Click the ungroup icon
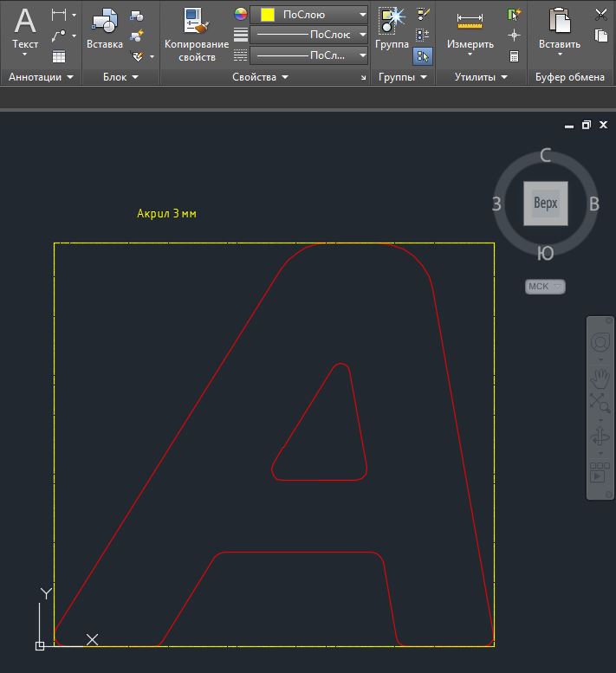The height and width of the screenshot is (673, 616). coord(424,15)
